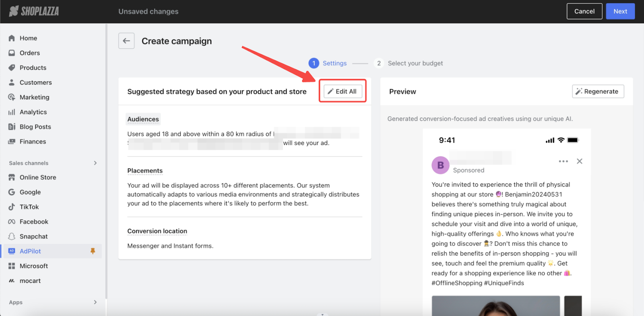Regenerate the ad preview creative
The image size is (644, 316).
pyautogui.click(x=598, y=91)
